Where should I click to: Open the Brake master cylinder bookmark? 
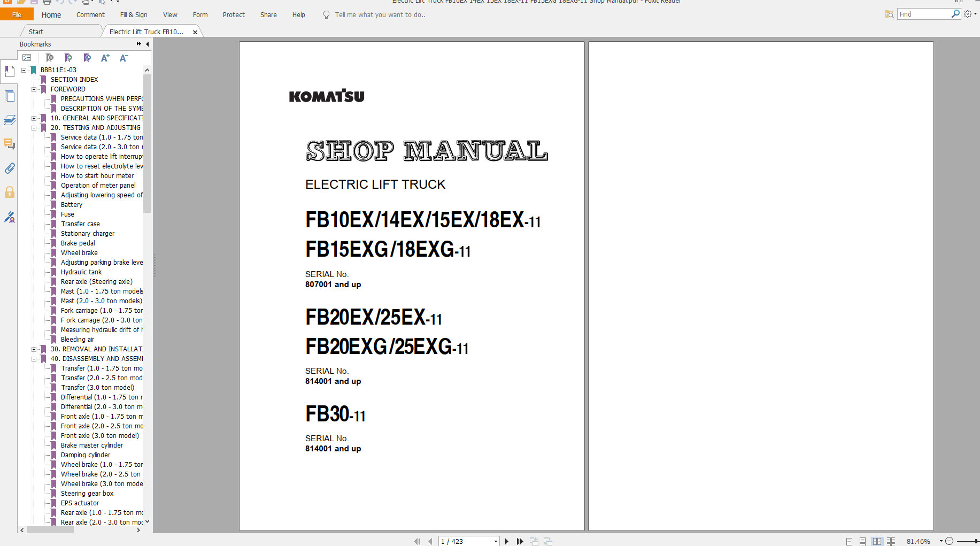tap(92, 445)
